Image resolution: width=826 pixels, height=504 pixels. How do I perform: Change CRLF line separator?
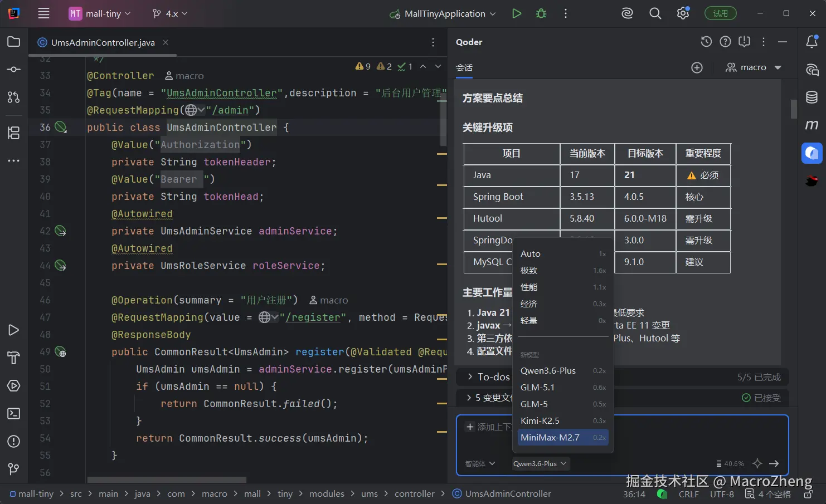(x=689, y=494)
